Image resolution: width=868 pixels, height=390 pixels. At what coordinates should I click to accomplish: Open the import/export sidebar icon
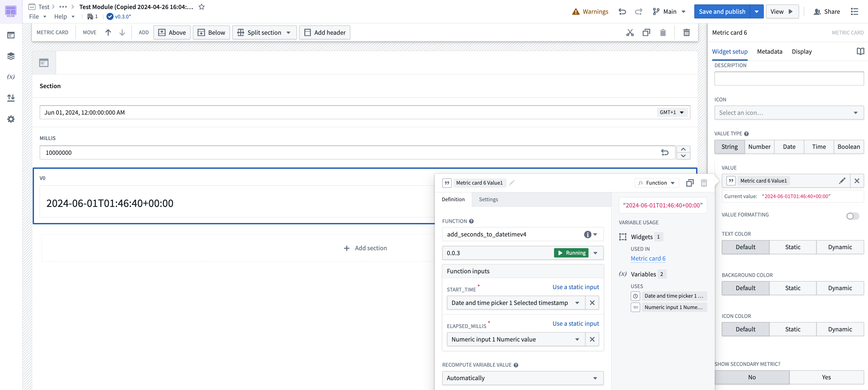point(11,98)
